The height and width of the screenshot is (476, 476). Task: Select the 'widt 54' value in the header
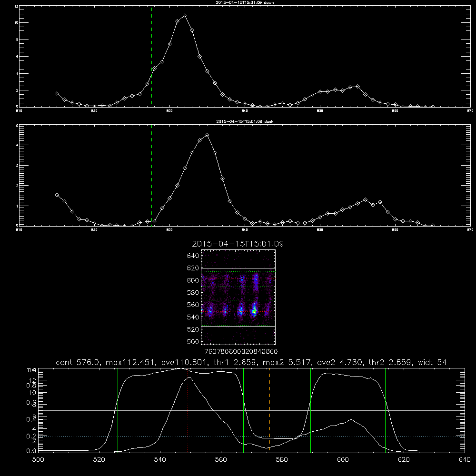coord(432,362)
